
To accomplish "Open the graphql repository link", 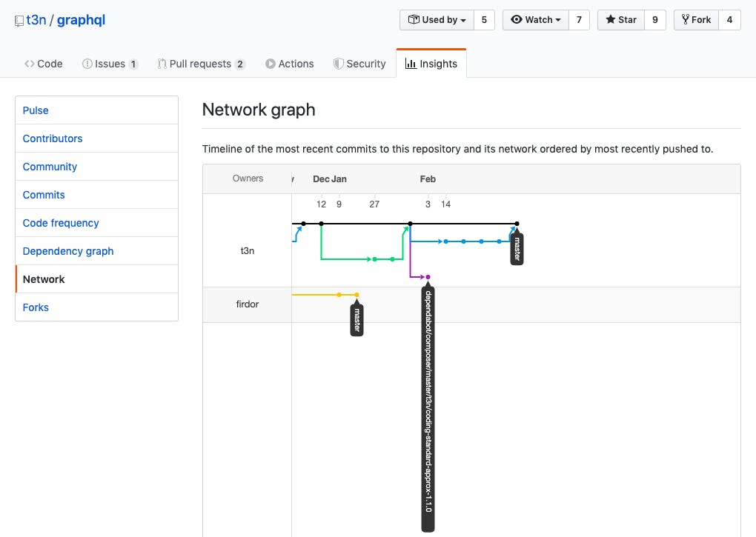I will coord(81,20).
